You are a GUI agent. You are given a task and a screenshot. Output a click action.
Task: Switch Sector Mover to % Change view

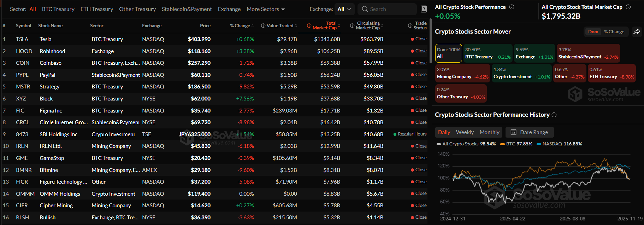click(614, 31)
